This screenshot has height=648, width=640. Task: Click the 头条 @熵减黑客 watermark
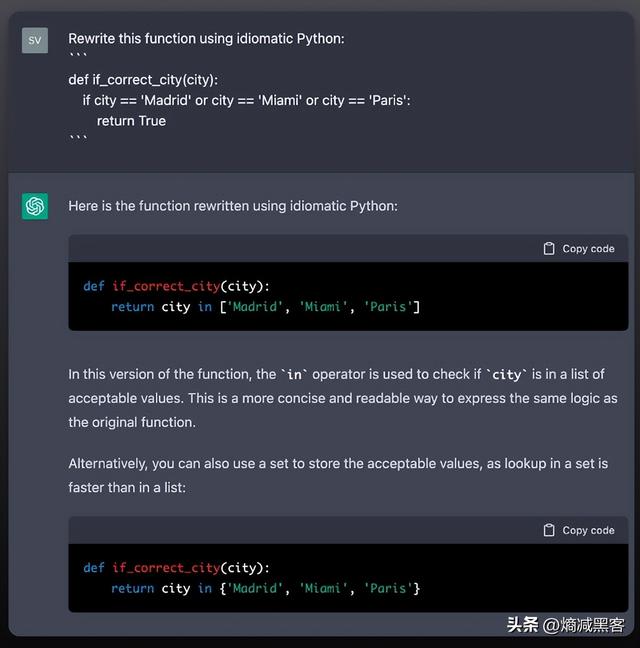tap(566, 625)
